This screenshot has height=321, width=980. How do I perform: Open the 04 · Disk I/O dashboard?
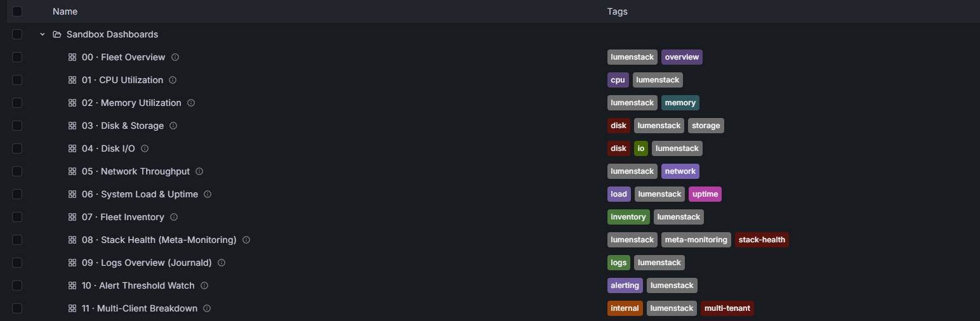point(109,148)
